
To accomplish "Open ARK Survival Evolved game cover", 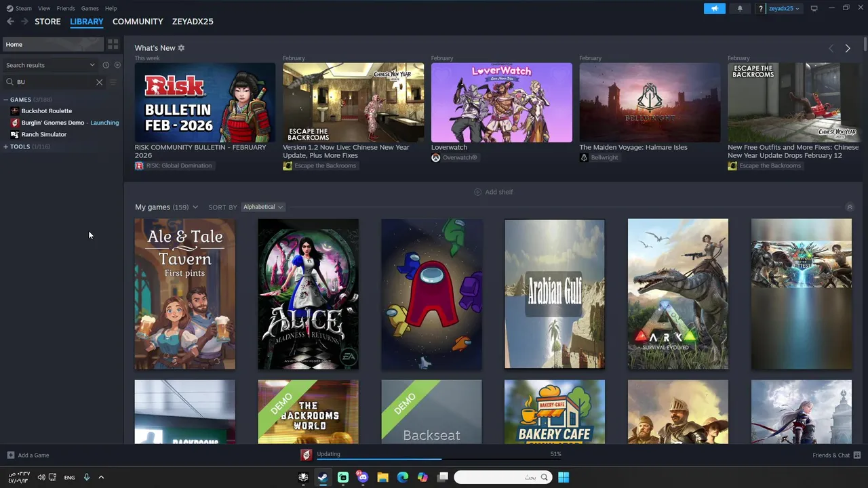I will click(x=678, y=294).
